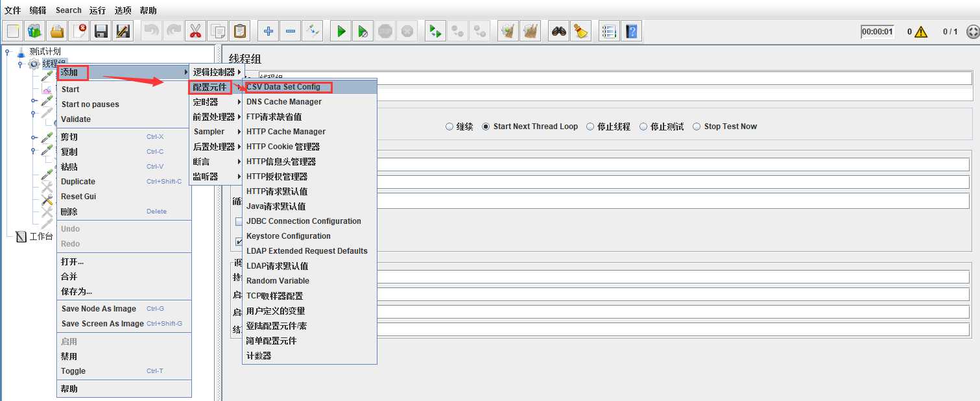Expand the 前置处理器 submenu
Screen dimensions: 980x401
tap(217, 117)
